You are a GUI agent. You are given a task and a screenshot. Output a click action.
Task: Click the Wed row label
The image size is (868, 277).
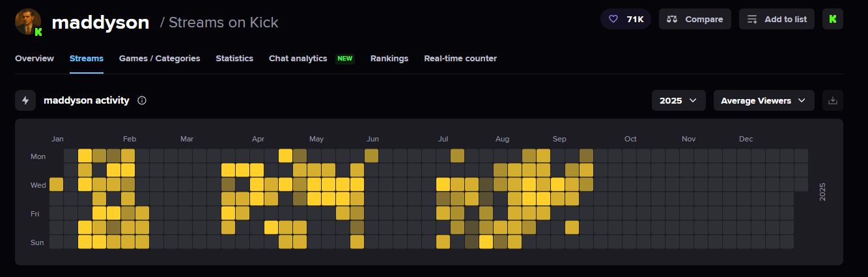tap(38, 185)
